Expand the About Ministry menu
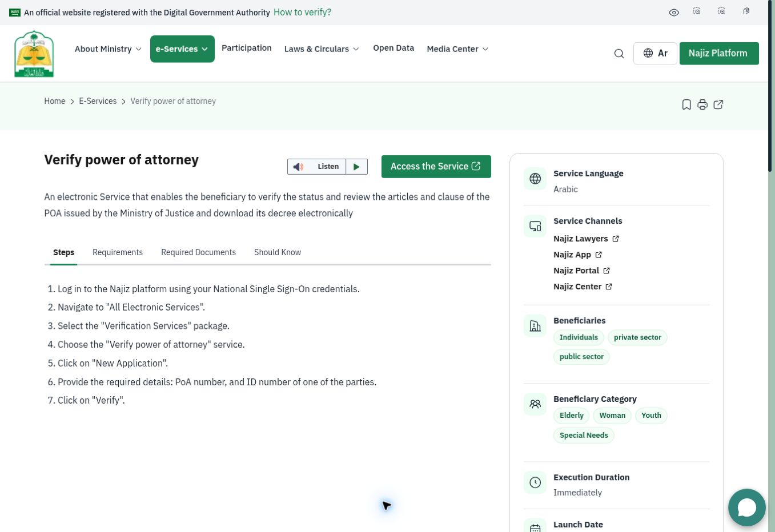Image resolution: width=775 pixels, height=532 pixels. (x=108, y=49)
